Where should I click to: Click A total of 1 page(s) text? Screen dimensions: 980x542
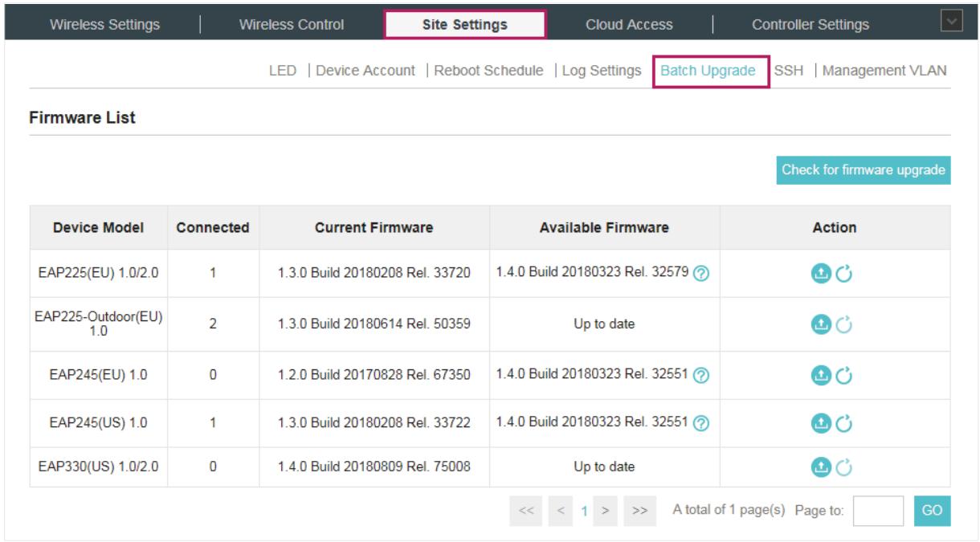click(x=728, y=511)
